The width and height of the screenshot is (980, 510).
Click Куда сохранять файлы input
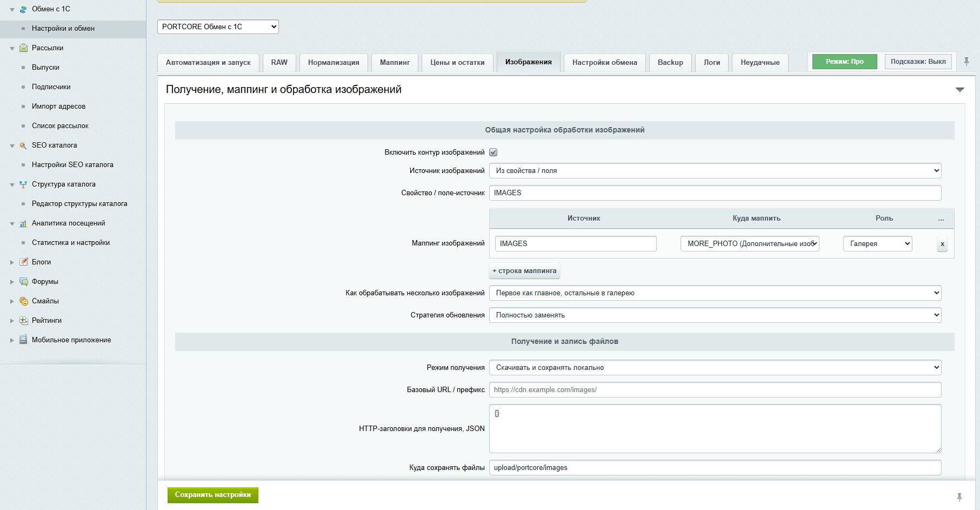click(x=715, y=468)
